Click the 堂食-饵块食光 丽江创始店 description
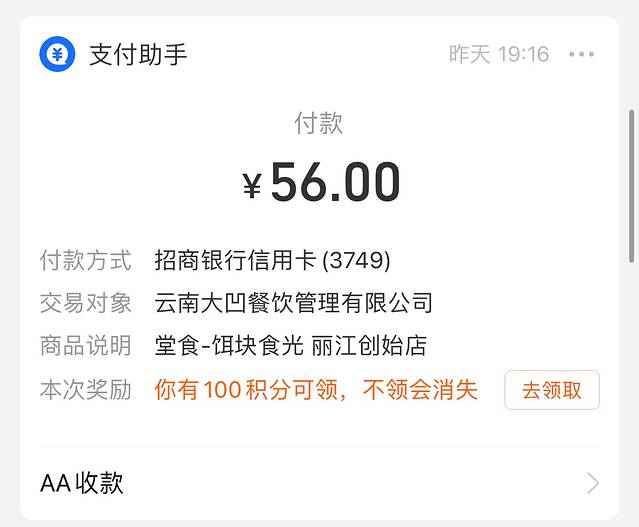This screenshot has width=639, height=527. point(290,346)
